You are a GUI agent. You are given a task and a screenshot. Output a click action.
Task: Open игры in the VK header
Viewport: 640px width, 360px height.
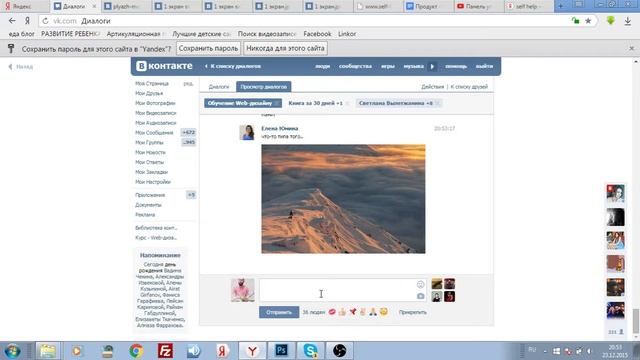[387, 66]
